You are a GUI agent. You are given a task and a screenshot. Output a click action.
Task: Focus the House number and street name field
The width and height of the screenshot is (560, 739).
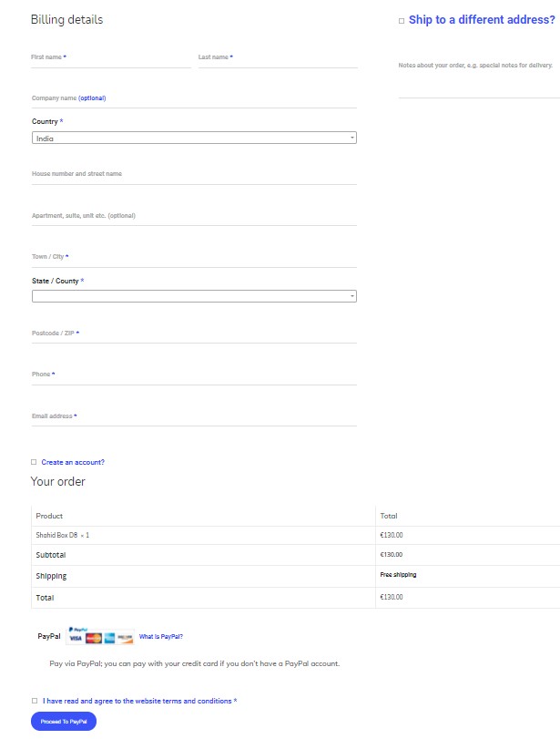point(194,174)
